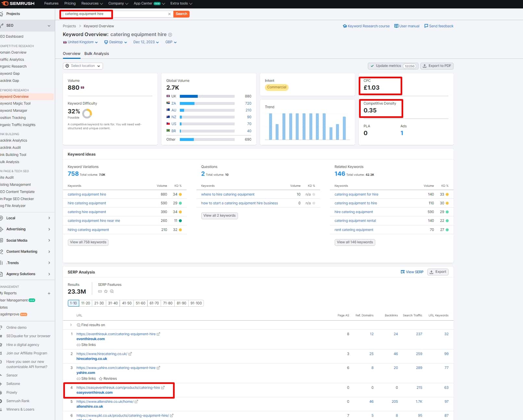The image size is (523, 420).
Task: Open the User manual link
Action: click(x=407, y=26)
